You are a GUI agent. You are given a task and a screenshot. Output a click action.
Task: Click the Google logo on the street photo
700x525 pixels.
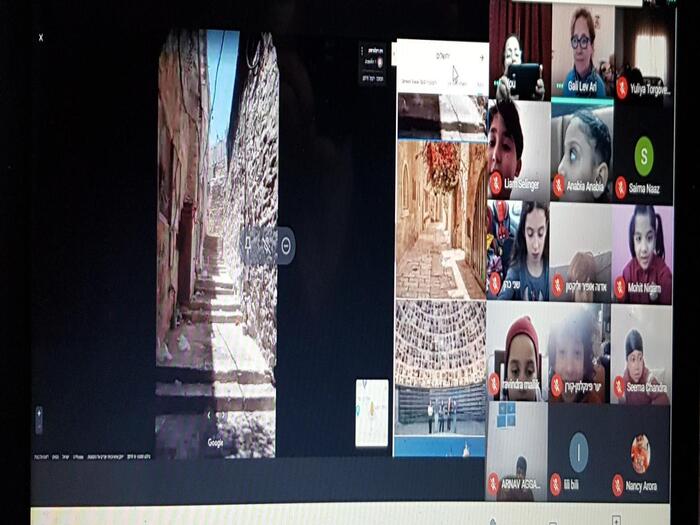pyautogui.click(x=216, y=442)
